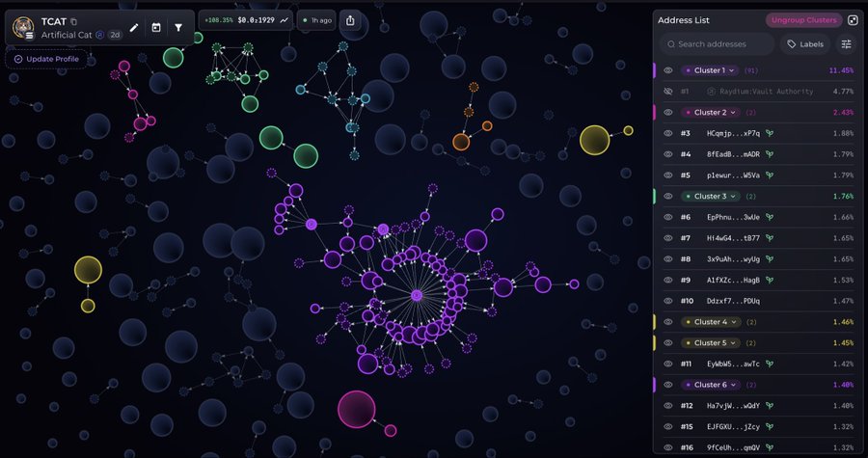Click the Ungroup Clusters button
The height and width of the screenshot is (458, 868).
[x=803, y=20]
